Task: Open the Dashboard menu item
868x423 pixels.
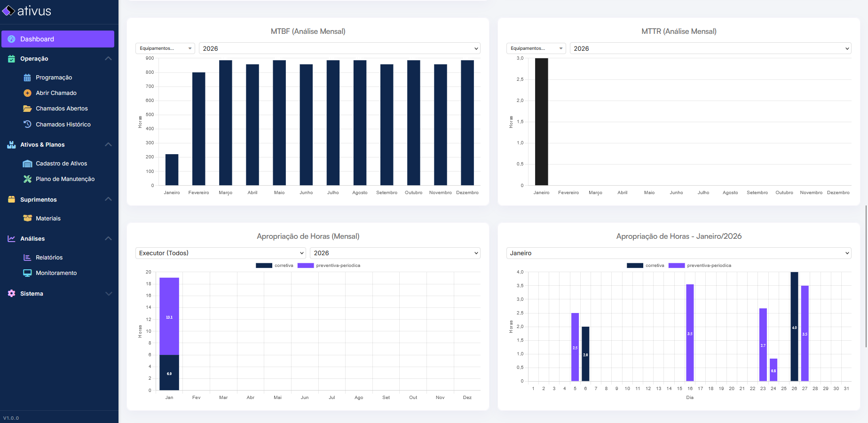Action: point(58,39)
